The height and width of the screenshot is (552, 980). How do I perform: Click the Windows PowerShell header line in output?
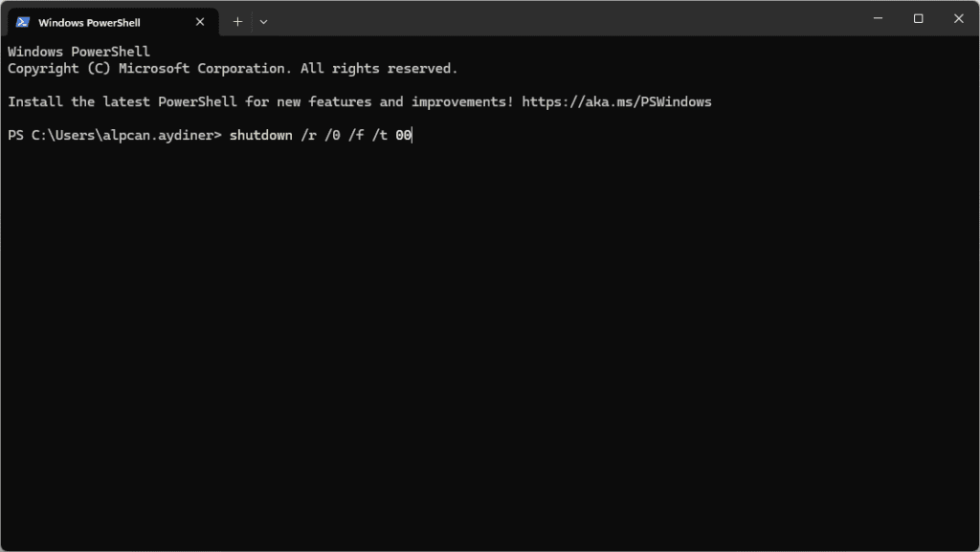(x=78, y=52)
